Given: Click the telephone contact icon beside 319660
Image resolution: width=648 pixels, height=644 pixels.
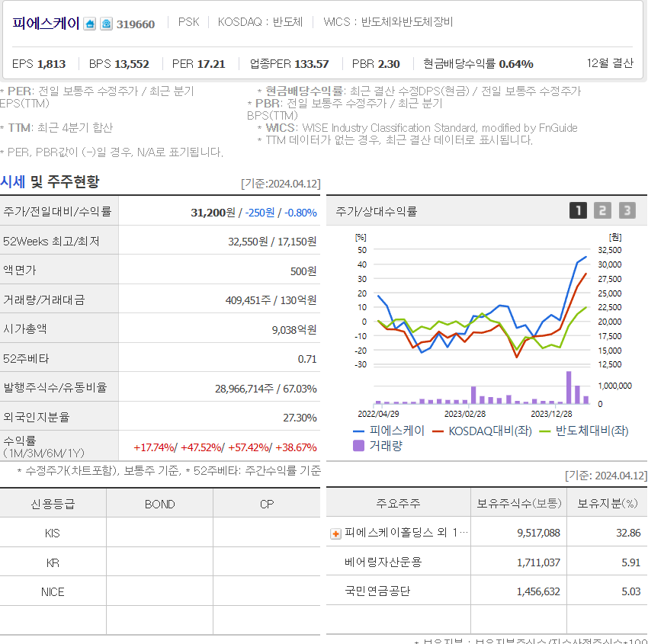Looking at the screenshot, I should click(x=106, y=24).
